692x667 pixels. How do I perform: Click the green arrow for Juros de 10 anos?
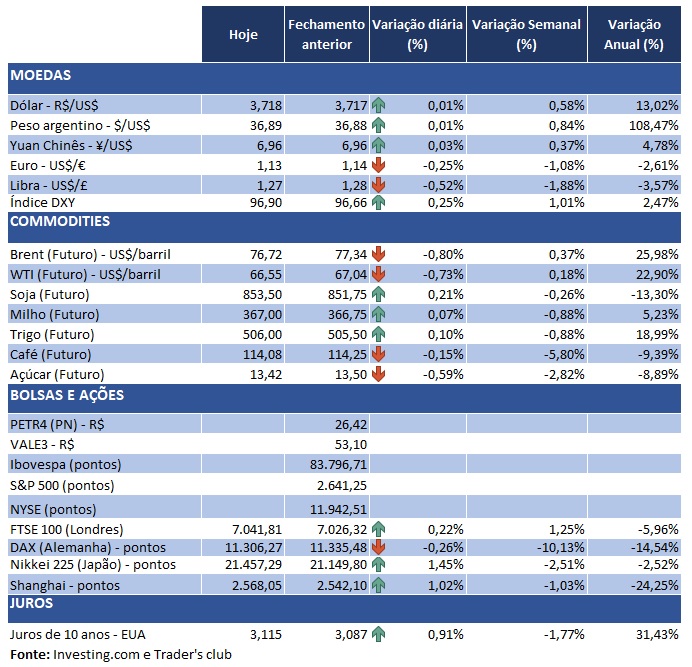pos(378,633)
